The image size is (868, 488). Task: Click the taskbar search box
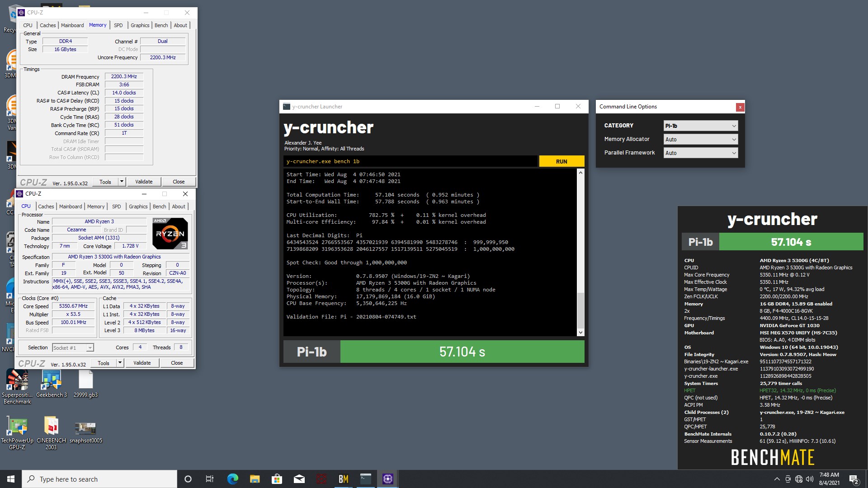point(99,479)
